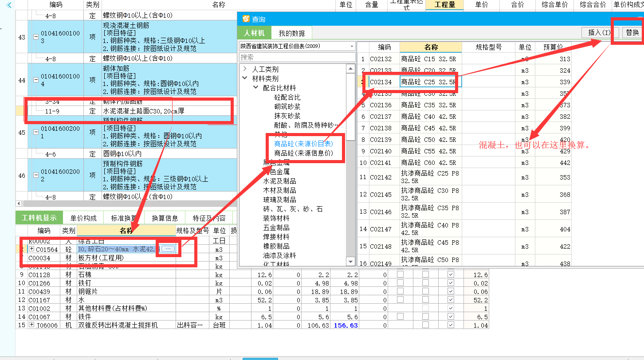Open the 特征及内容 tab

pyautogui.click(x=209, y=218)
